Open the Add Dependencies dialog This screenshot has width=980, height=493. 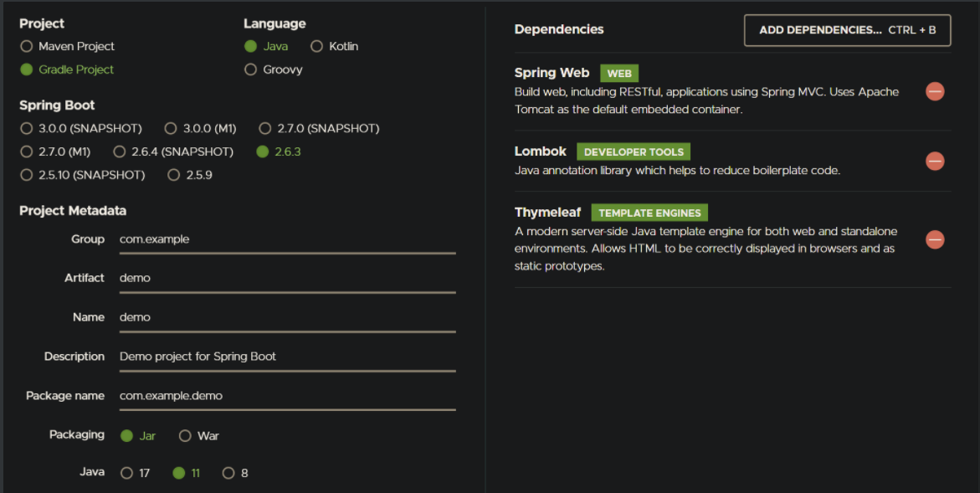[x=847, y=30]
